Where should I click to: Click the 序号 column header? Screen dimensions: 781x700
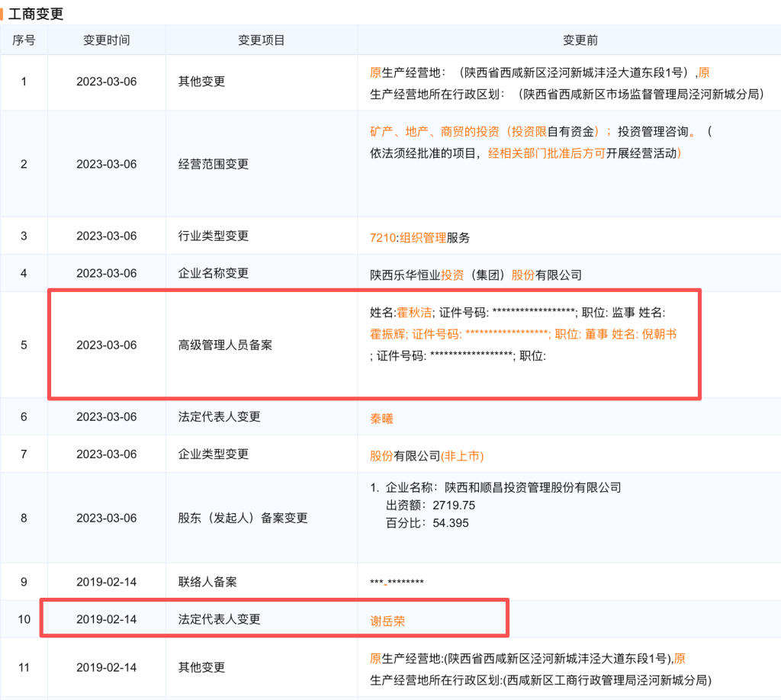[24, 40]
